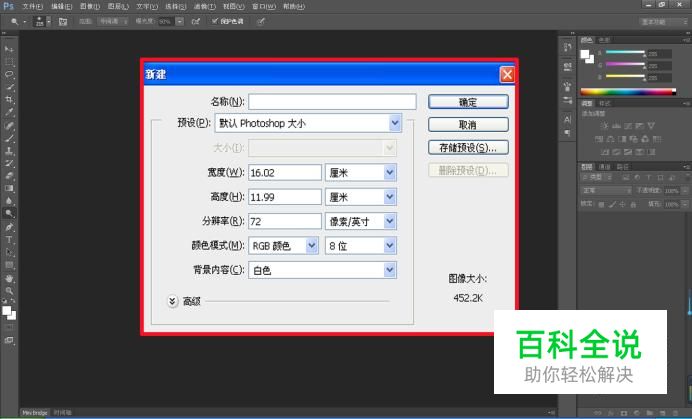Screen dimensions: 692x419
Task: Add a Levels adjustment
Action: [616, 126]
